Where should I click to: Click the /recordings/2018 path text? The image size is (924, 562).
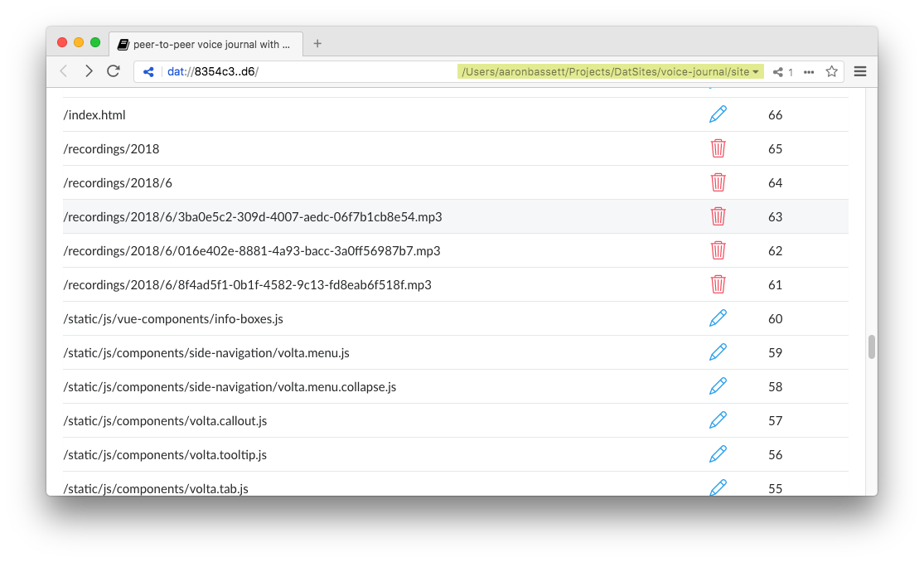111,149
